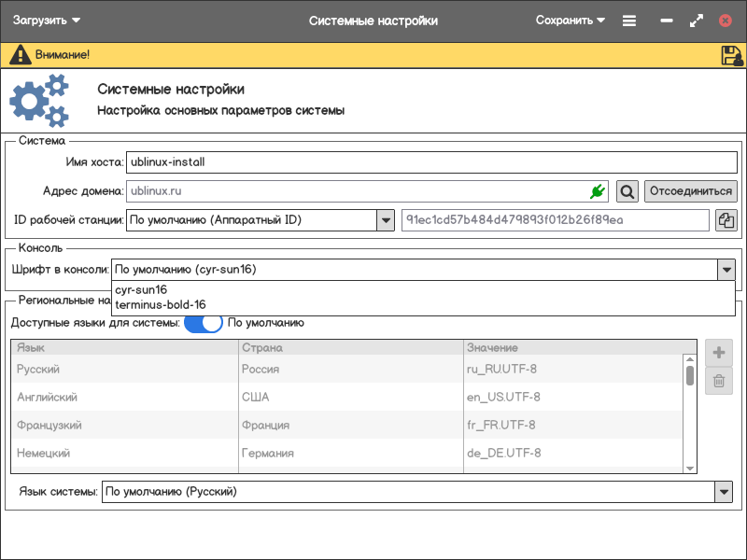
Task: Expand the workstation ID dropdown
Action: point(385,220)
